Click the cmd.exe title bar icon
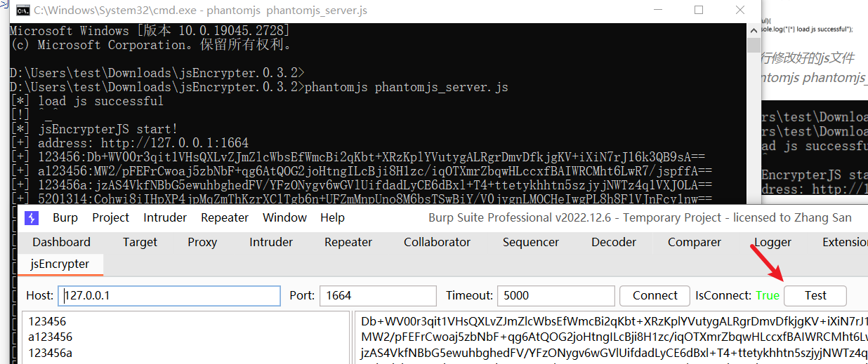The image size is (868, 364). coord(22,11)
